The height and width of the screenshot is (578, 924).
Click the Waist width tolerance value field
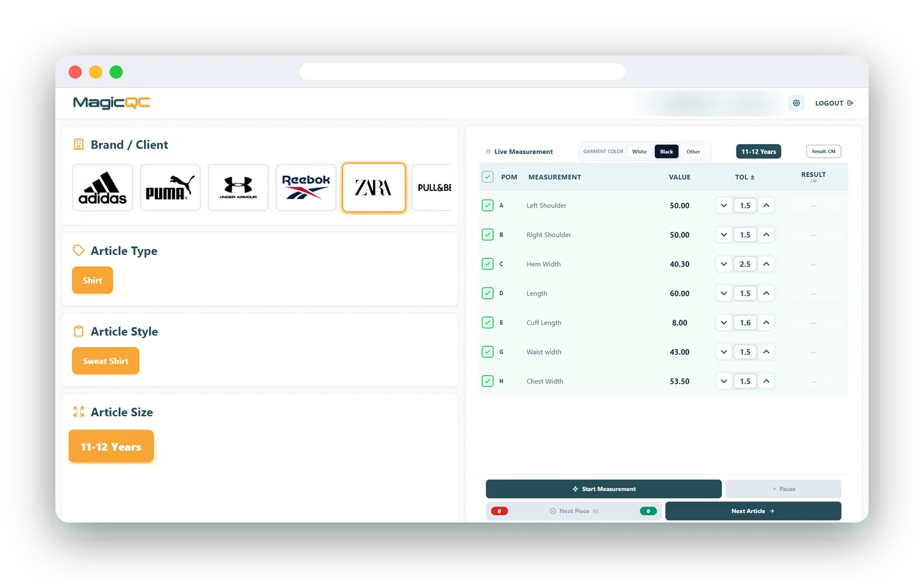[745, 352]
